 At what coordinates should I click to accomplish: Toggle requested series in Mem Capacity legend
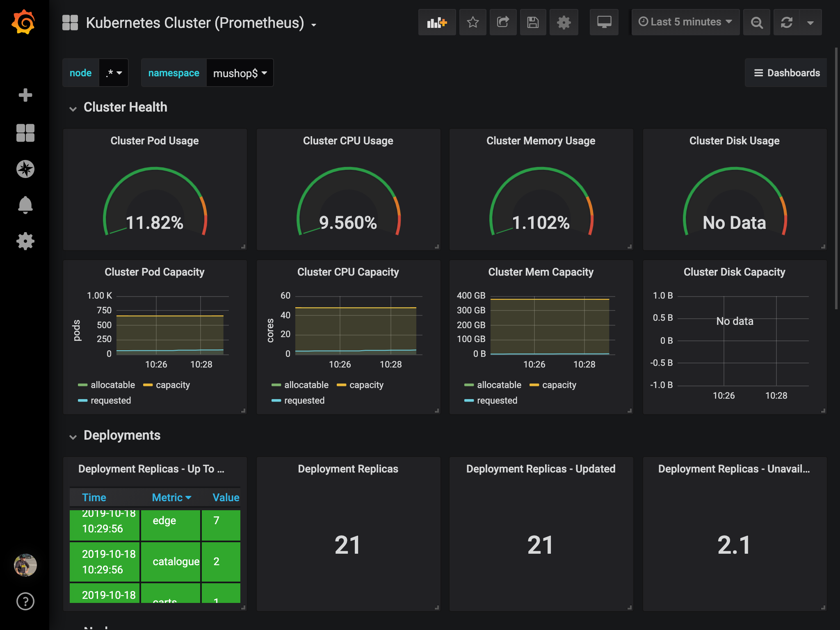click(497, 400)
